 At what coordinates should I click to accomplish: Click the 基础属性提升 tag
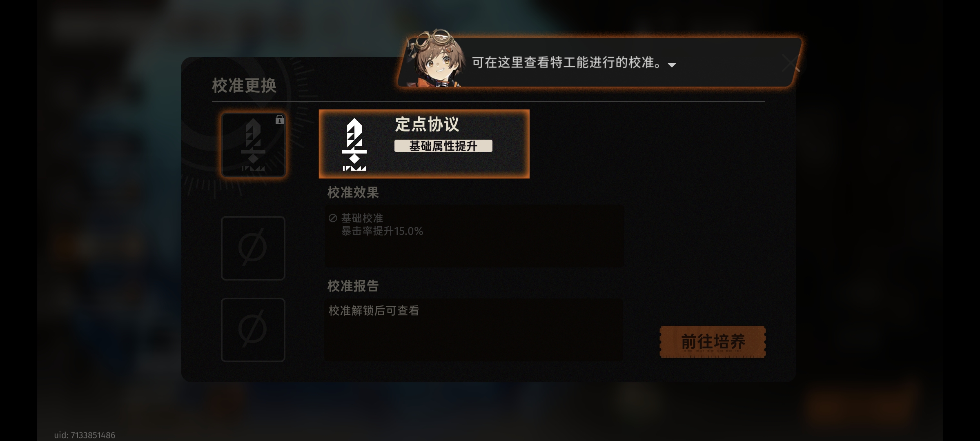click(443, 146)
